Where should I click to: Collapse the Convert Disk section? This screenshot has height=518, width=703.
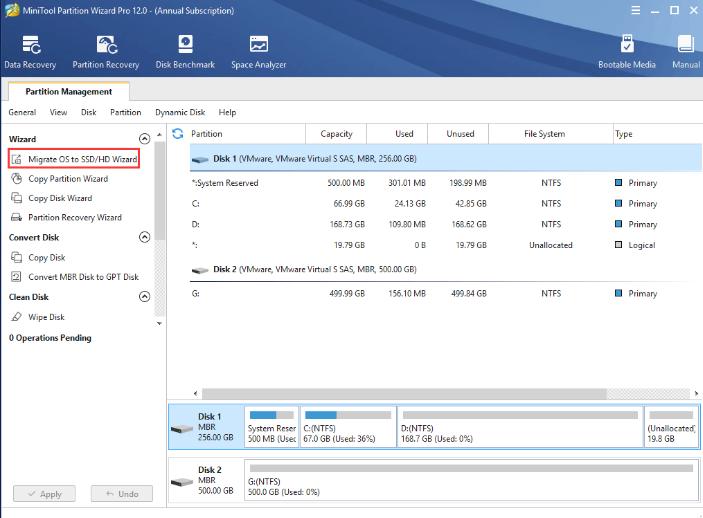pos(144,238)
